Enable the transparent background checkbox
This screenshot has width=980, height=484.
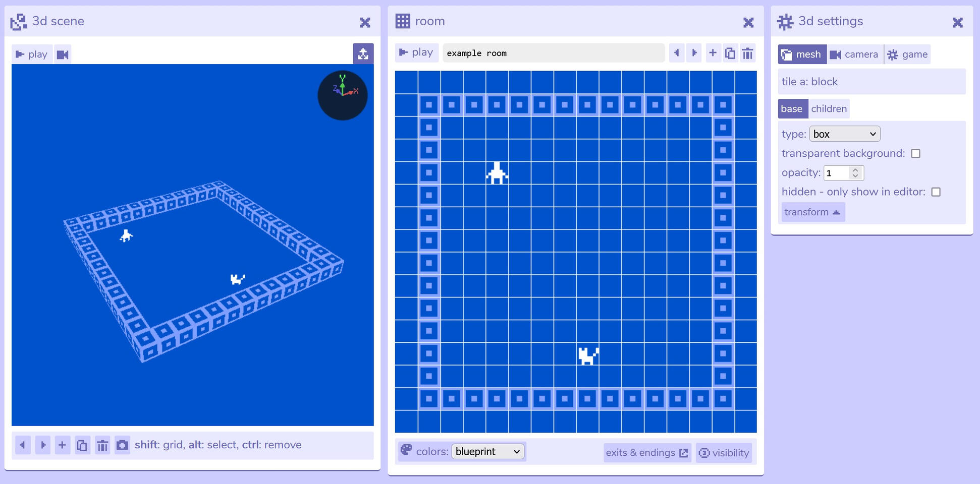point(916,153)
